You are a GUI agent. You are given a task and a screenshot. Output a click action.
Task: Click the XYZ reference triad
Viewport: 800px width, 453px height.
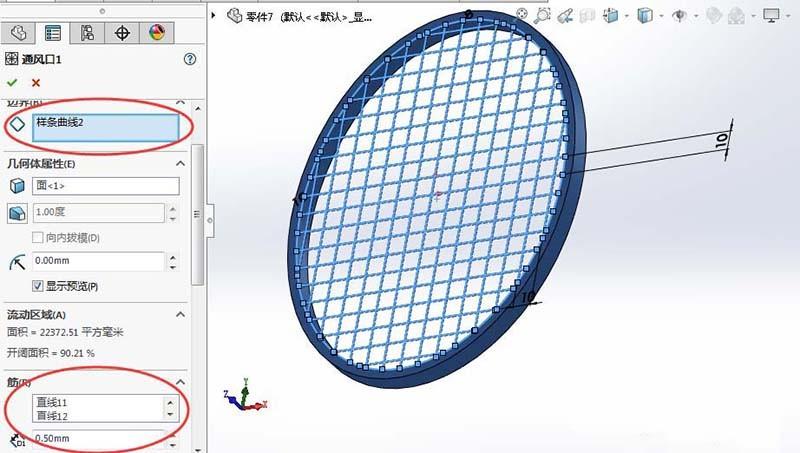tap(245, 395)
